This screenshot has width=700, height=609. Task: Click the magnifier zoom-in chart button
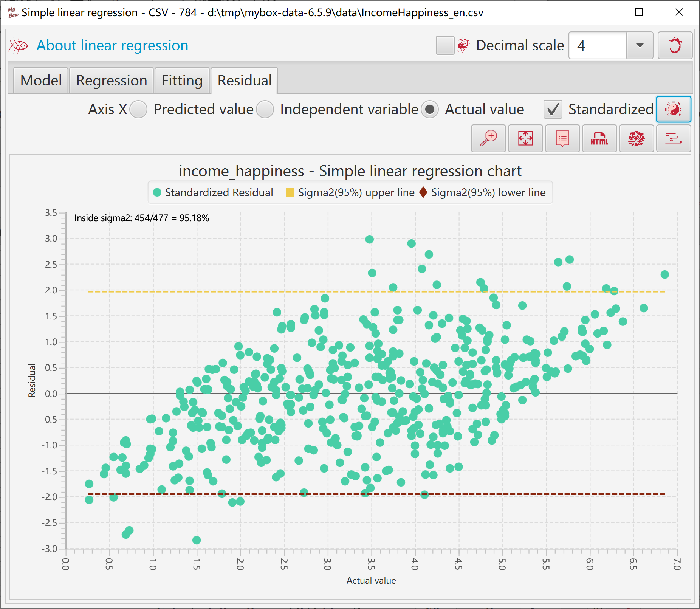point(488,138)
